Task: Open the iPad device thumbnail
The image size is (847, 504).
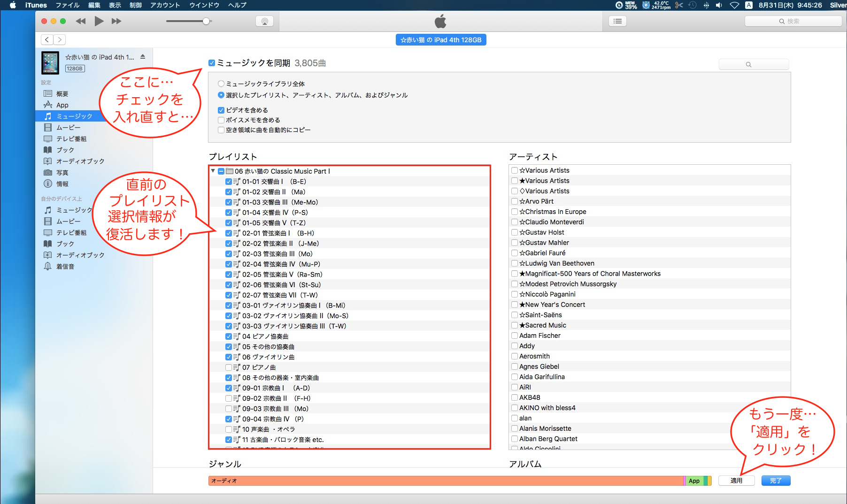Action: coord(50,63)
